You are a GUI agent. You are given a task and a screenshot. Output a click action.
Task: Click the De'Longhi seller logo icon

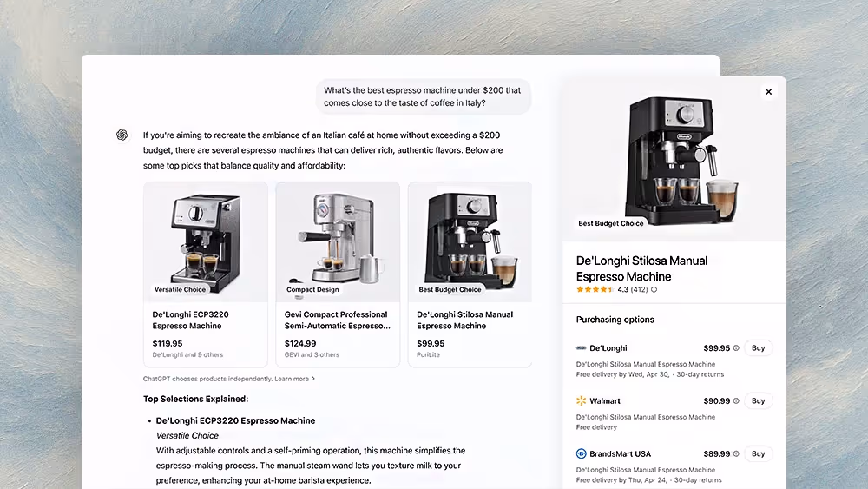click(582, 348)
